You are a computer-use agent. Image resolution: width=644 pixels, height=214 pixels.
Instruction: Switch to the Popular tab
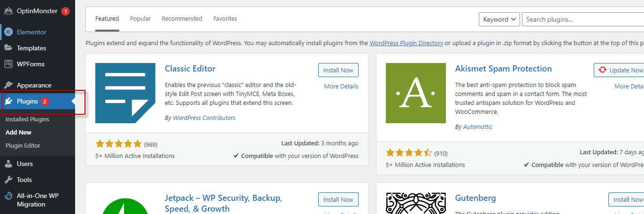[140, 19]
